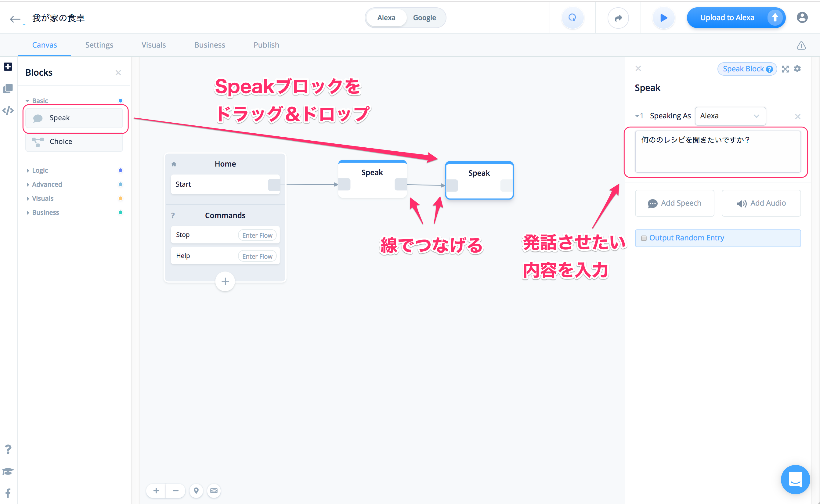
Task: Click the speech text input field
Action: [717, 152]
